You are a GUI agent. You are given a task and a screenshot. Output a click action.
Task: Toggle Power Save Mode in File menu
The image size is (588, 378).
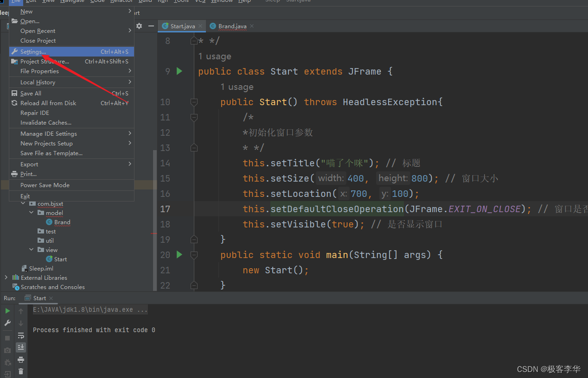(45, 185)
